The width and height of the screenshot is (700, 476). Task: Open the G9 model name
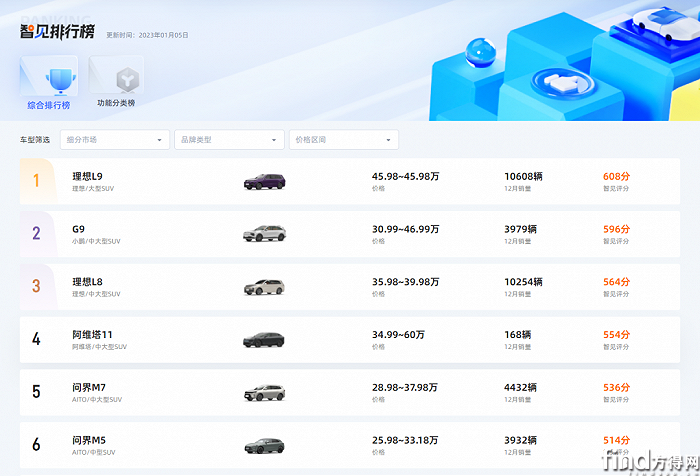pos(78,229)
